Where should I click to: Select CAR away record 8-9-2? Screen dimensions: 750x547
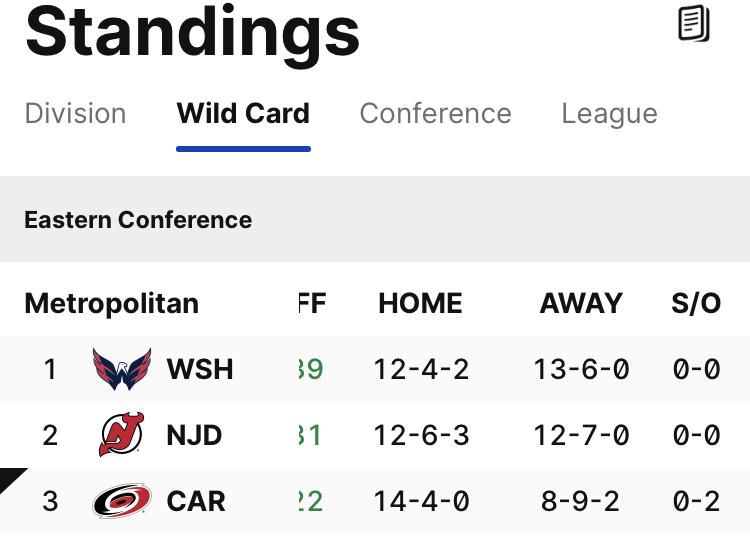point(581,502)
